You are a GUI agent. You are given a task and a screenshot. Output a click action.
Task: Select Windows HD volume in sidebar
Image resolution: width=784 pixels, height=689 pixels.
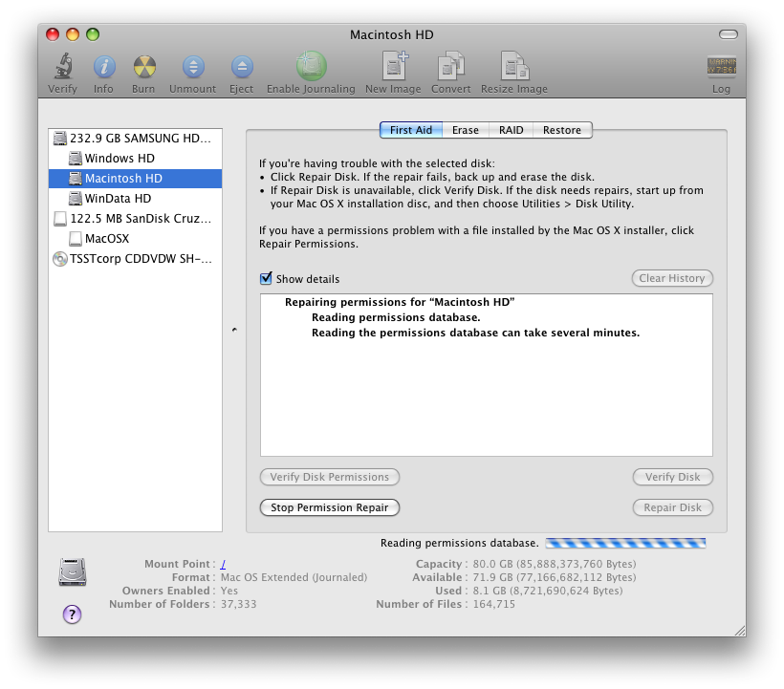click(120, 159)
